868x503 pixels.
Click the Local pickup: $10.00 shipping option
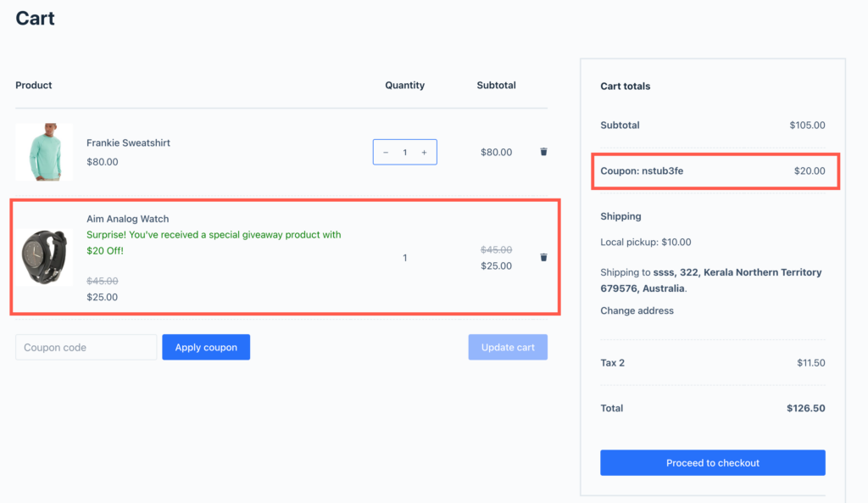click(x=645, y=242)
